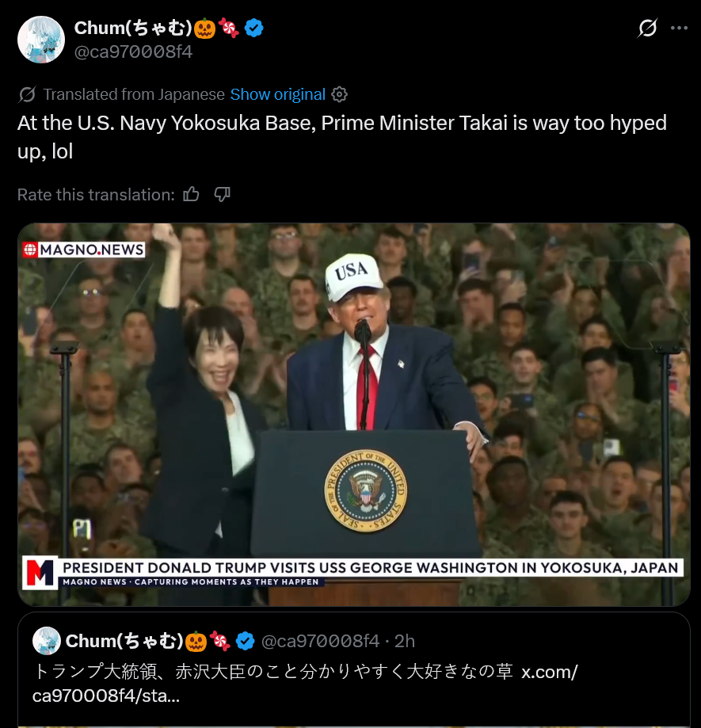Click verified badge in quoted post
The image size is (701, 728).
coord(245,641)
